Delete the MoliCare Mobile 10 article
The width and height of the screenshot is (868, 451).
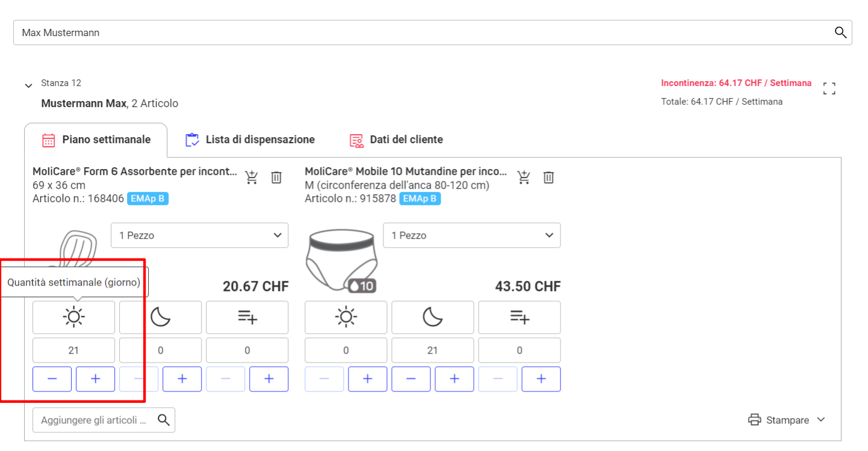click(548, 177)
